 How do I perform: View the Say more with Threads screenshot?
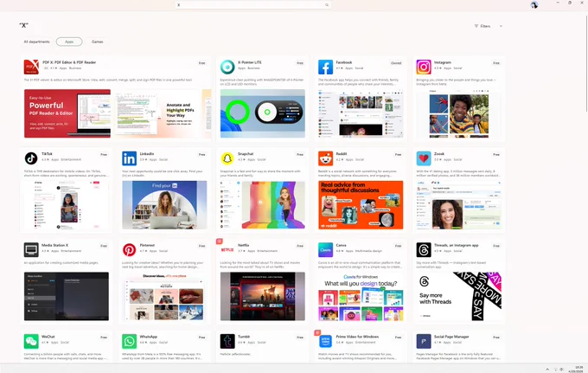coord(458,296)
